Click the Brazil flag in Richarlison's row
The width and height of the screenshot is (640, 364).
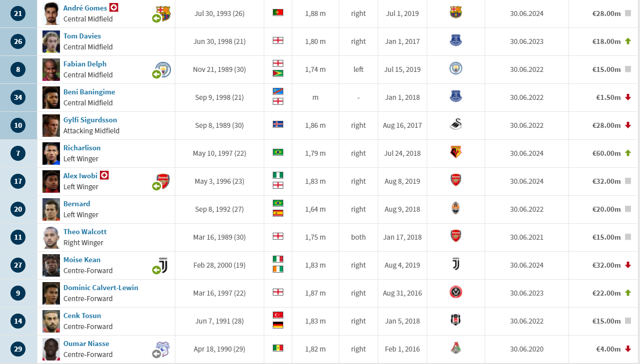278,152
